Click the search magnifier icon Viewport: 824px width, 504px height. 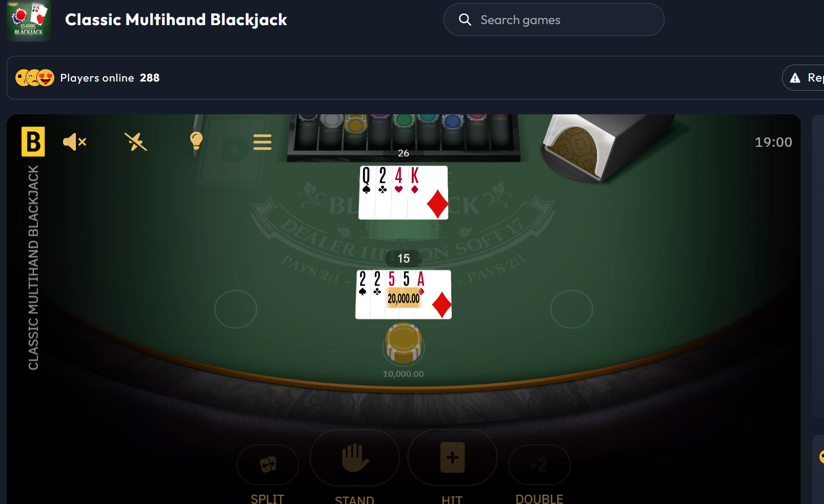pos(465,19)
